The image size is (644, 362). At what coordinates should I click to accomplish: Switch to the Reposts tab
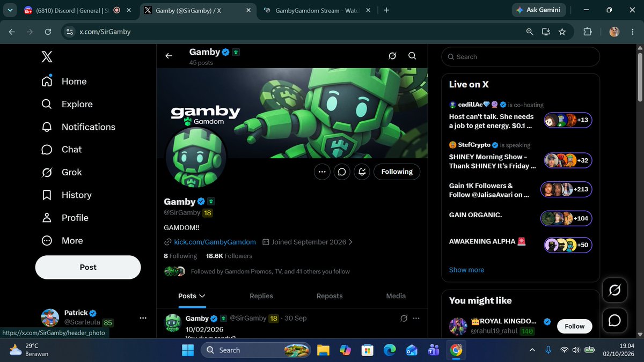pos(330,296)
